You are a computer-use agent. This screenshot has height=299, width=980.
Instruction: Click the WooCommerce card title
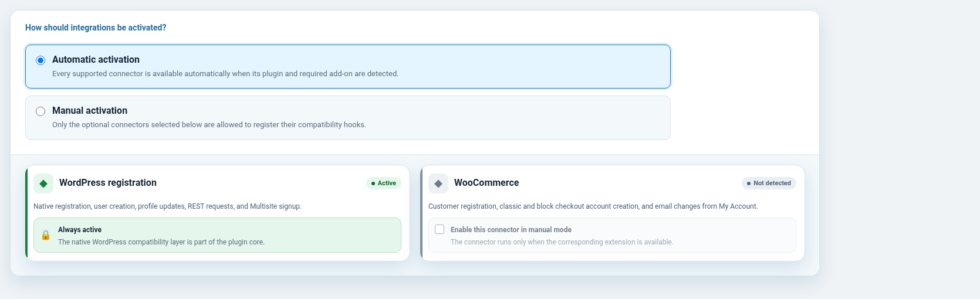tap(486, 183)
